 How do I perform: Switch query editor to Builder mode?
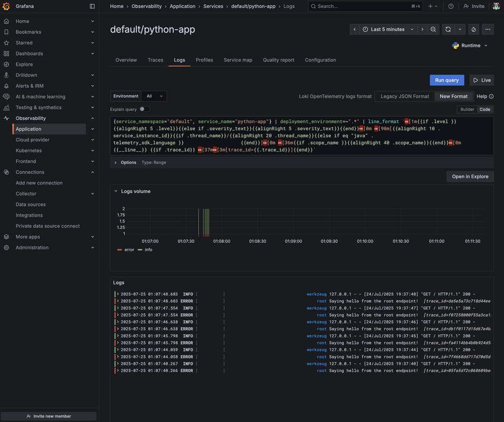[x=467, y=110]
